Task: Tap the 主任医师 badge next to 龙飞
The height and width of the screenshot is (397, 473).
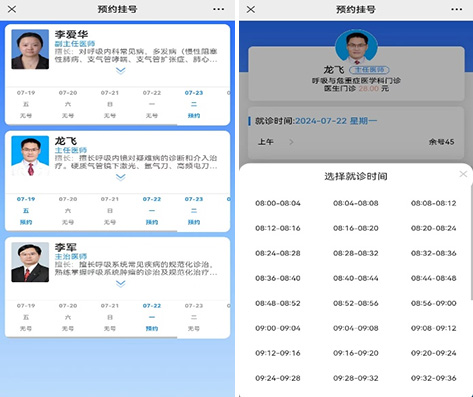Action: click(x=369, y=70)
